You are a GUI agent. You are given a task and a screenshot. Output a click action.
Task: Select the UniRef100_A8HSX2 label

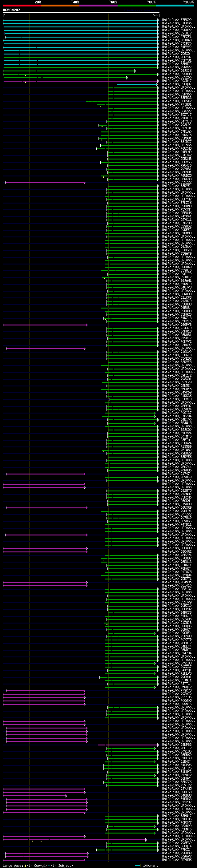click(177, 101)
